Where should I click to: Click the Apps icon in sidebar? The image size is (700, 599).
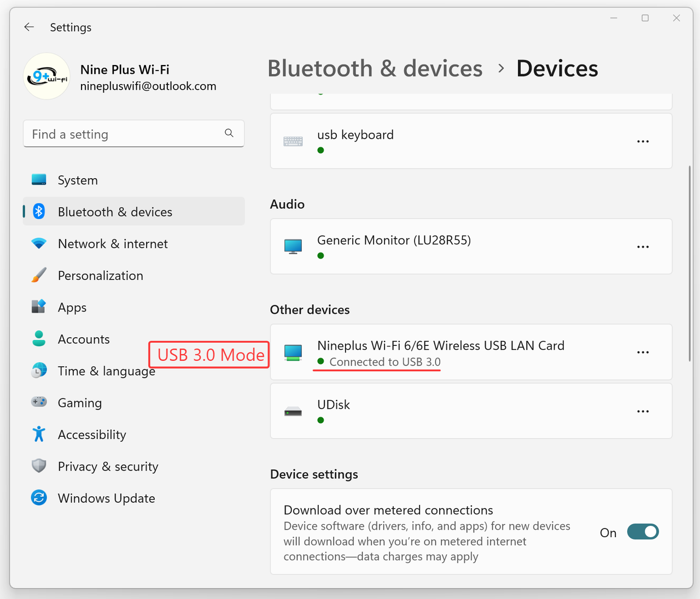pyautogui.click(x=39, y=307)
